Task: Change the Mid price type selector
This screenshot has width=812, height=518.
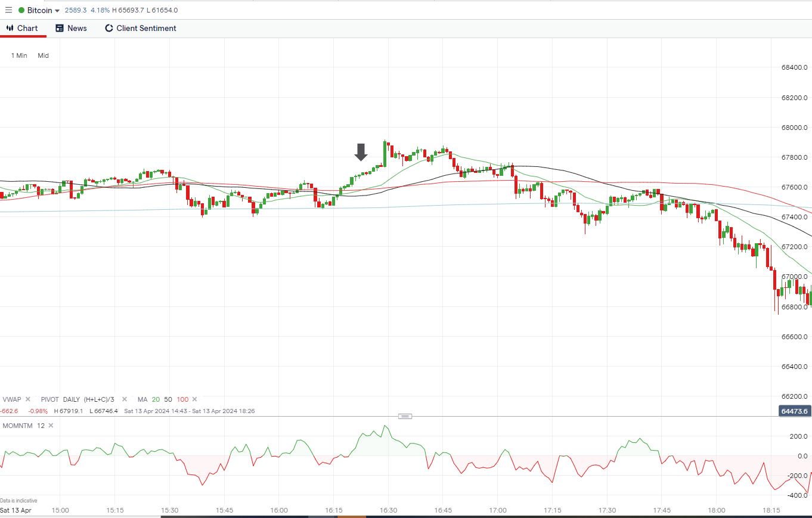Action: click(43, 55)
